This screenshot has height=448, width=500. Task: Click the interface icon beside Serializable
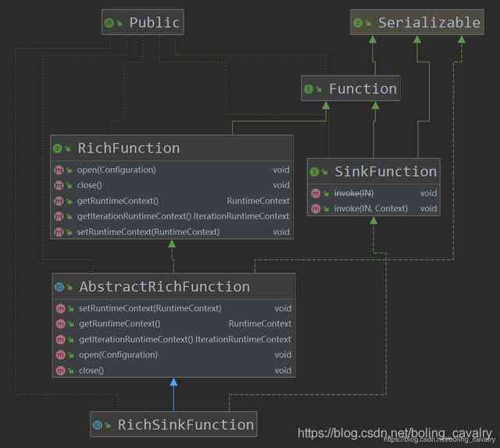point(358,23)
